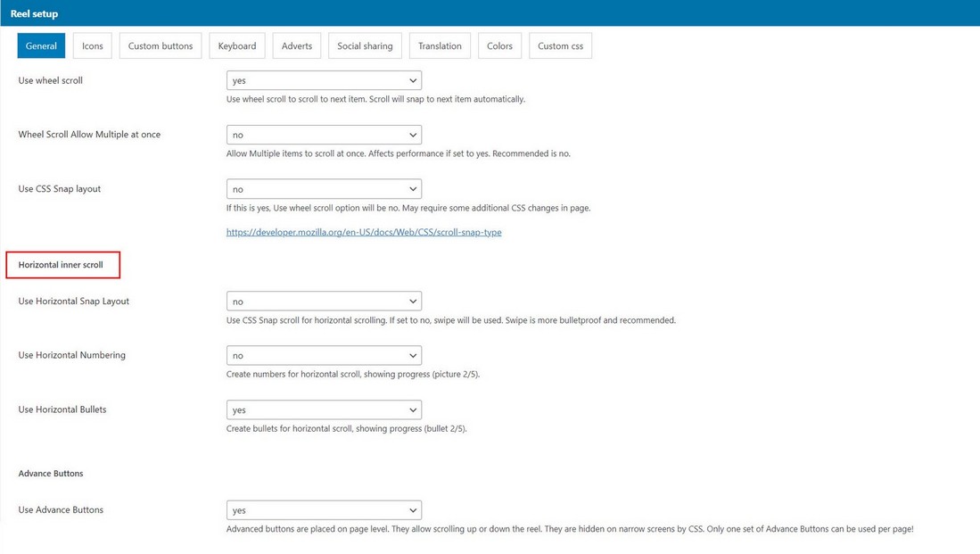980x554 pixels.
Task: Click the Reel setup panel title
Action: (34, 13)
